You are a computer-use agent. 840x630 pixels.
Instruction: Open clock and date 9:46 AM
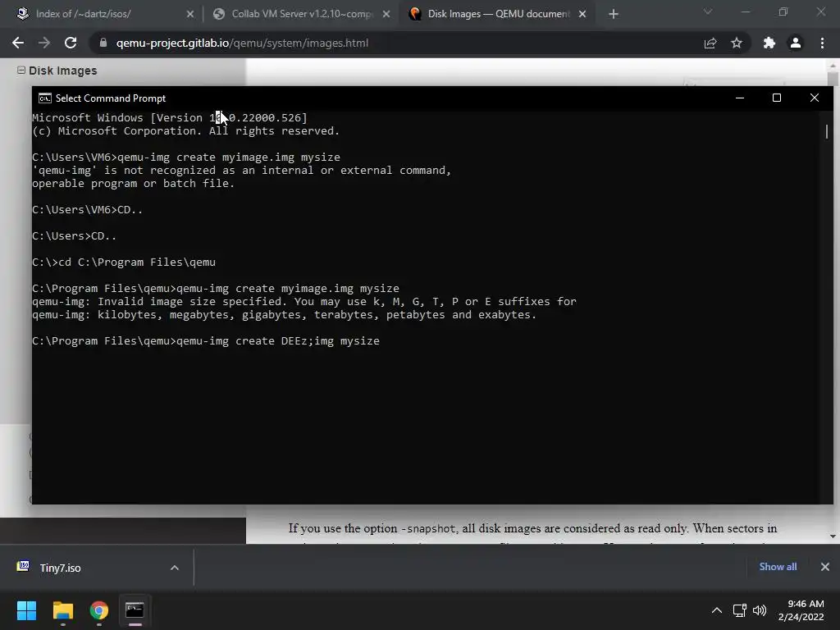tap(801, 610)
